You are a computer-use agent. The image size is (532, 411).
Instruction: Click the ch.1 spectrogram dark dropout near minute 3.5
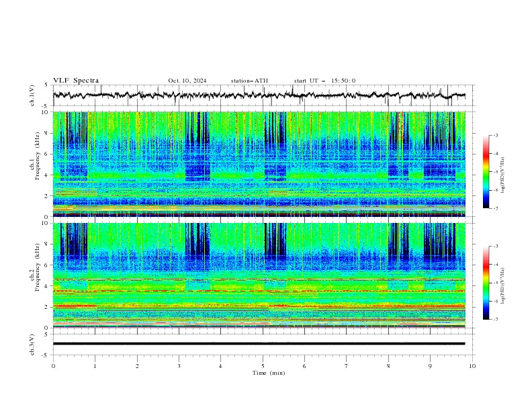click(x=197, y=146)
